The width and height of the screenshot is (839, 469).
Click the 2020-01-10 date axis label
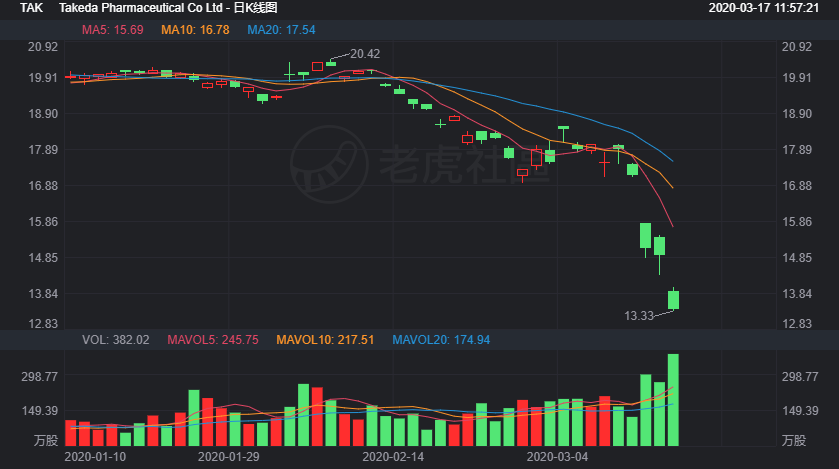95,457
